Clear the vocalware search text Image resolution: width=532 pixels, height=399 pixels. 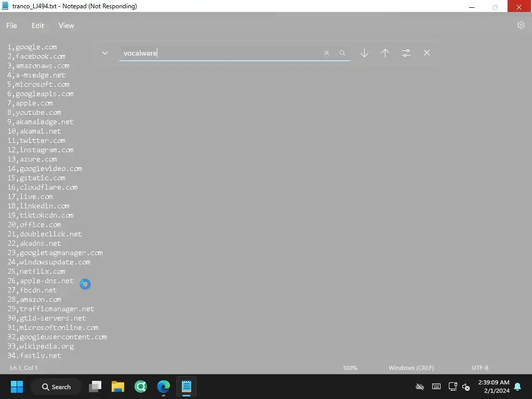[x=326, y=53]
